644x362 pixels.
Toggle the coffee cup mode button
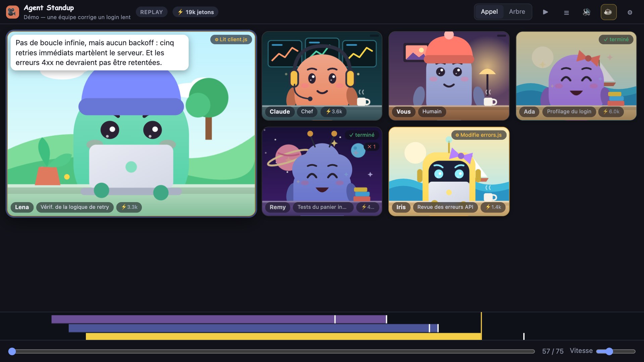point(608,12)
